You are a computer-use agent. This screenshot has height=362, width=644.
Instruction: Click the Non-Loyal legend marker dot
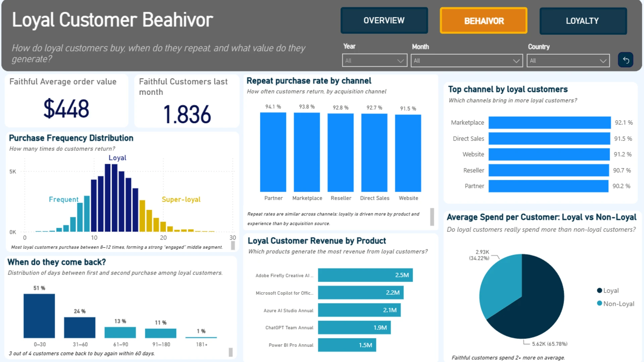tap(599, 303)
